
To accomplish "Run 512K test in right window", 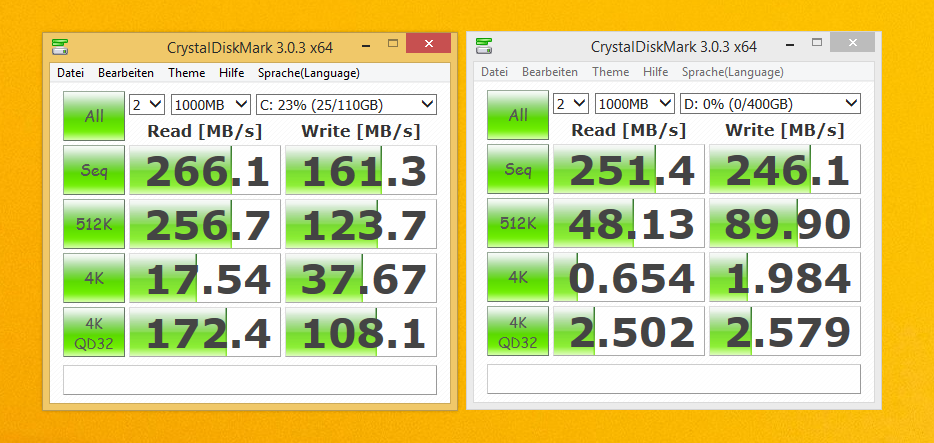I will coord(518,223).
